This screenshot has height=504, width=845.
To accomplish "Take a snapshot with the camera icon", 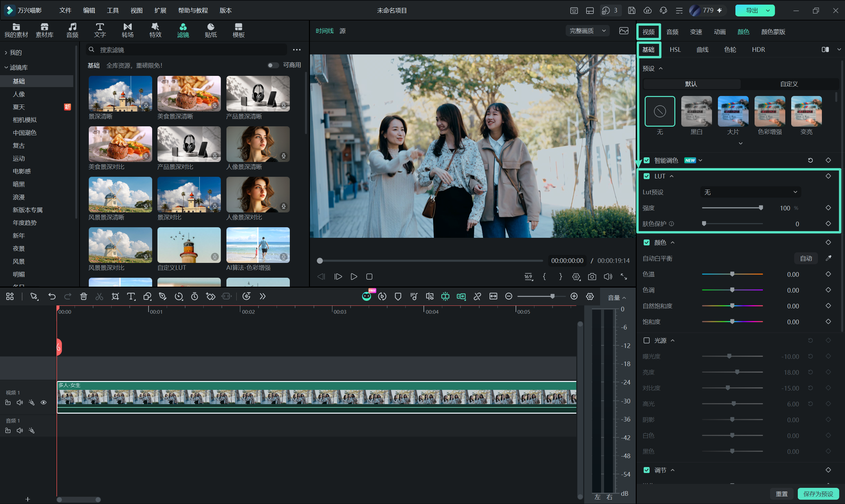I will [x=592, y=276].
